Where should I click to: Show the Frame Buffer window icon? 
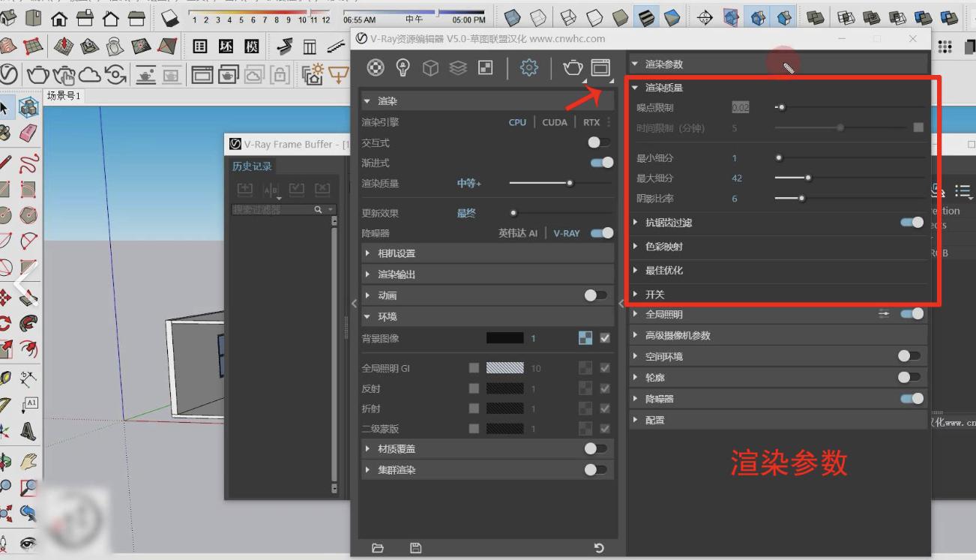click(x=600, y=68)
